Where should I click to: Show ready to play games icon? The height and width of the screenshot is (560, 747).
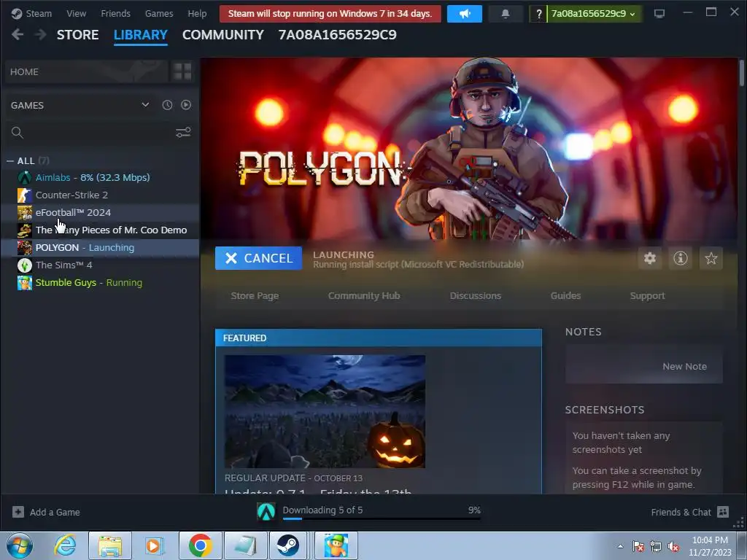pos(186,105)
